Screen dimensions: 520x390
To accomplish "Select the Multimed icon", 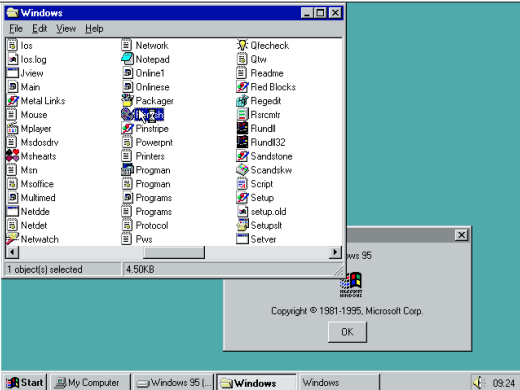I will coord(12,197).
